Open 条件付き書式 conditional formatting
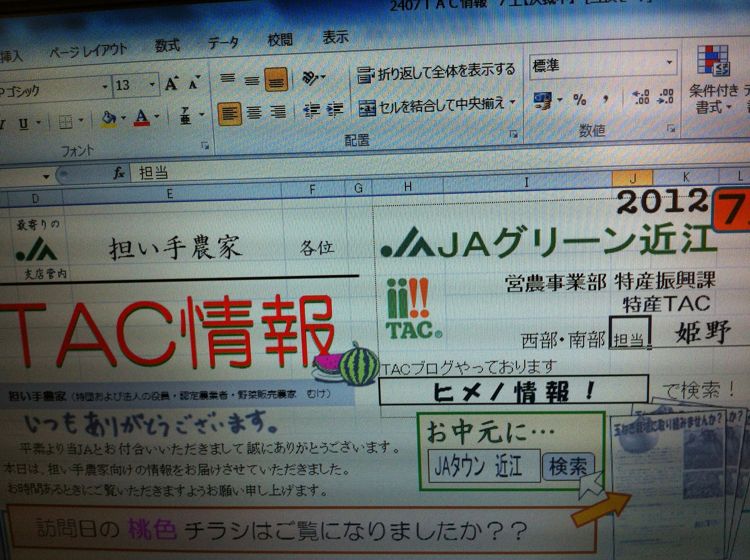Screen dimensions: 750x560 [713, 80]
